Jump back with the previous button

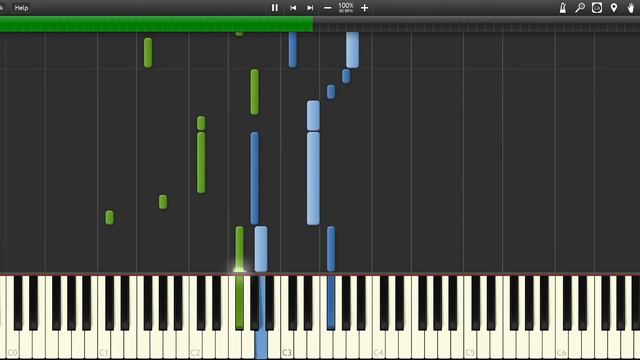tap(293, 8)
